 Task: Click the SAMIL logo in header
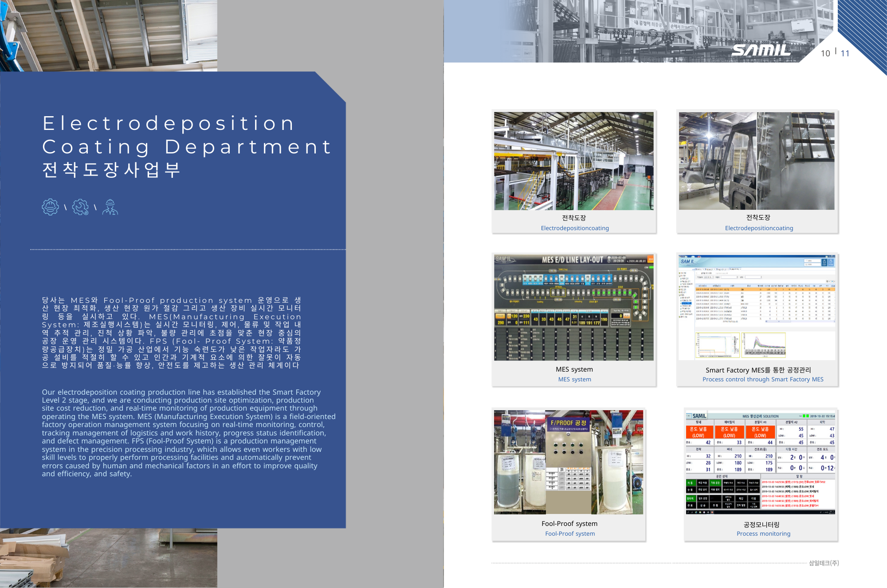point(761,50)
